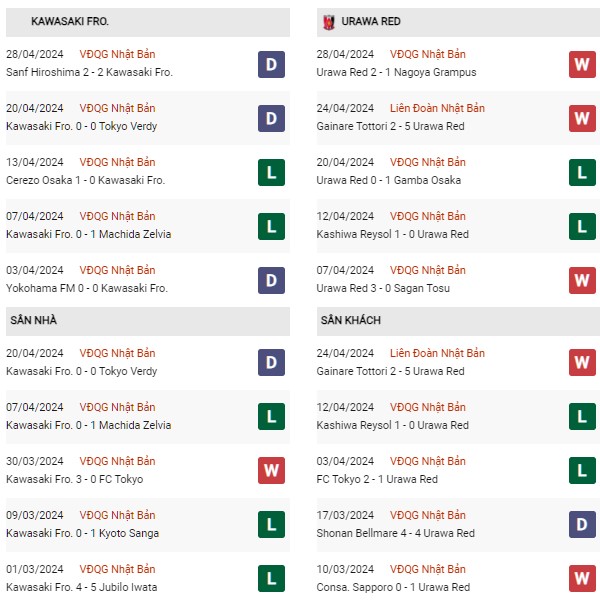Viewport: 600px width, 600px height.
Task: Open the FC Tokyo 2 - 1 Urawa Red result
Action: (x=377, y=479)
